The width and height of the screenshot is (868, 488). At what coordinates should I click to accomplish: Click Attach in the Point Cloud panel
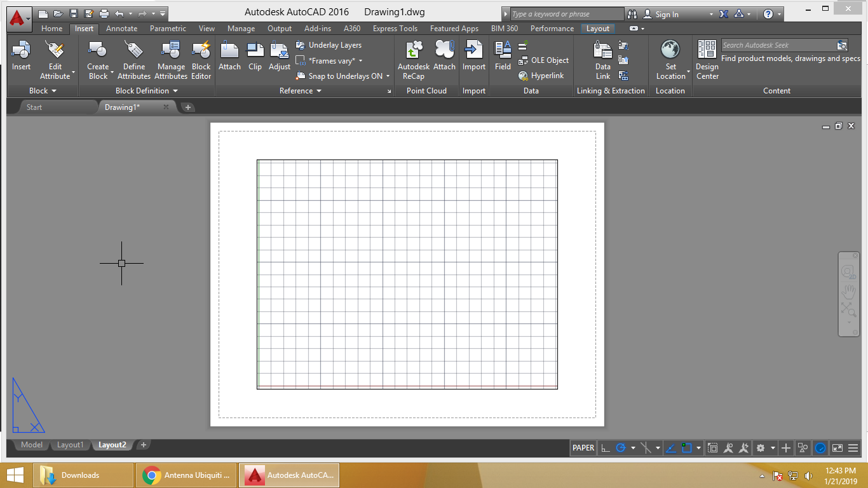click(444, 56)
